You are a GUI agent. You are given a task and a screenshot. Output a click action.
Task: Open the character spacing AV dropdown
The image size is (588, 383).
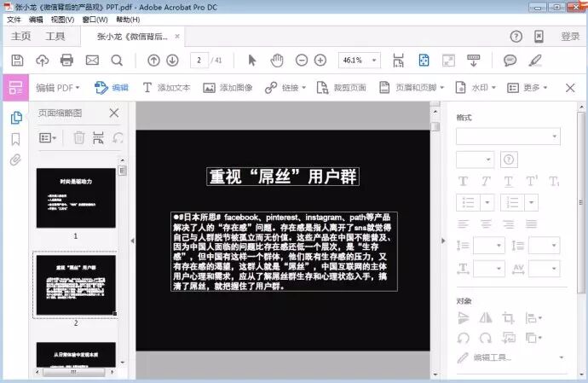pyautogui.click(x=545, y=269)
